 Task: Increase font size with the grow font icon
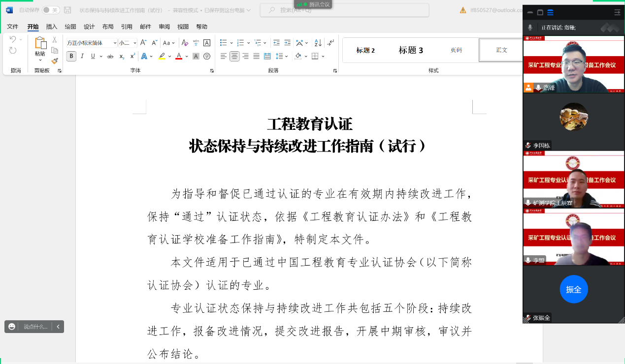click(x=143, y=43)
